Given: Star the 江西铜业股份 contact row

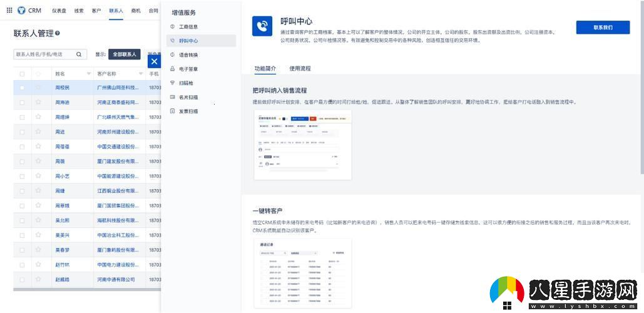Looking at the screenshot, I should click(x=38, y=190).
